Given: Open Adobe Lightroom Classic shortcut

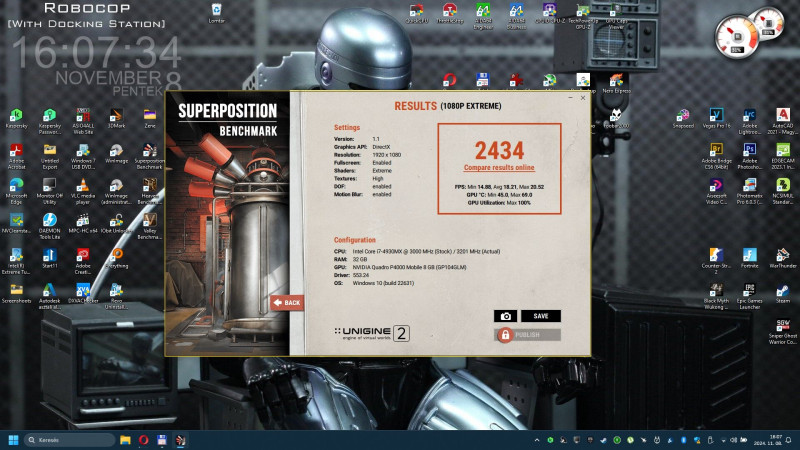Looking at the screenshot, I should (x=749, y=121).
